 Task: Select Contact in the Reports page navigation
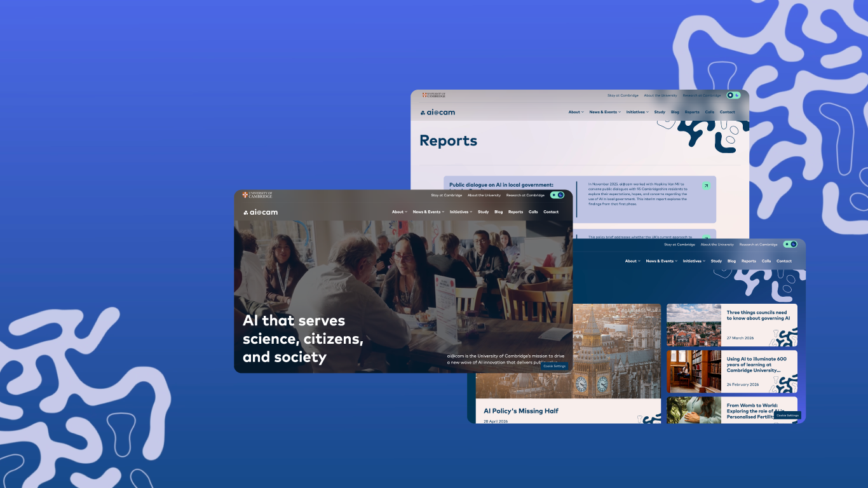point(728,112)
